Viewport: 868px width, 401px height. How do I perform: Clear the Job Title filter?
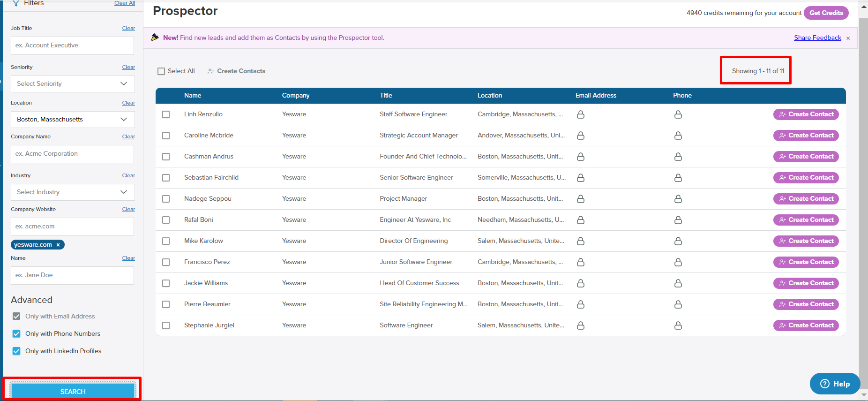[x=128, y=28]
